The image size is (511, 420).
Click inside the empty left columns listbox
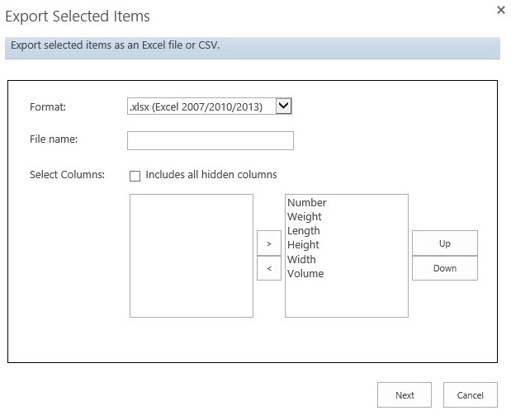192,256
